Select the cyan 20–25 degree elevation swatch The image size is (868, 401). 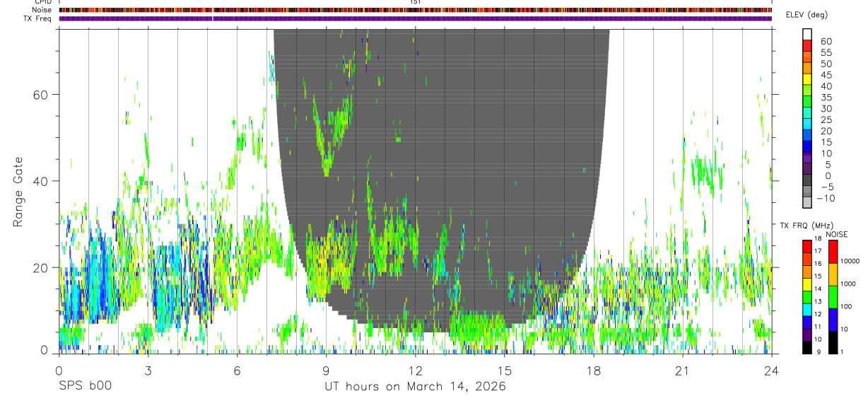[x=807, y=125]
